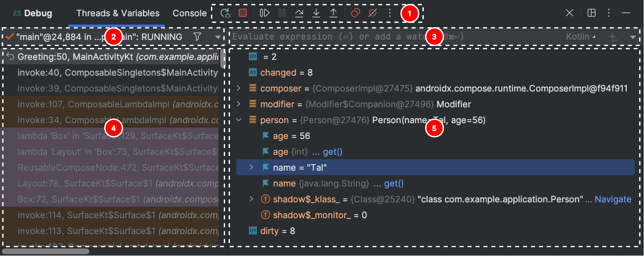Click the Evaluate expression input field

(x=326, y=37)
